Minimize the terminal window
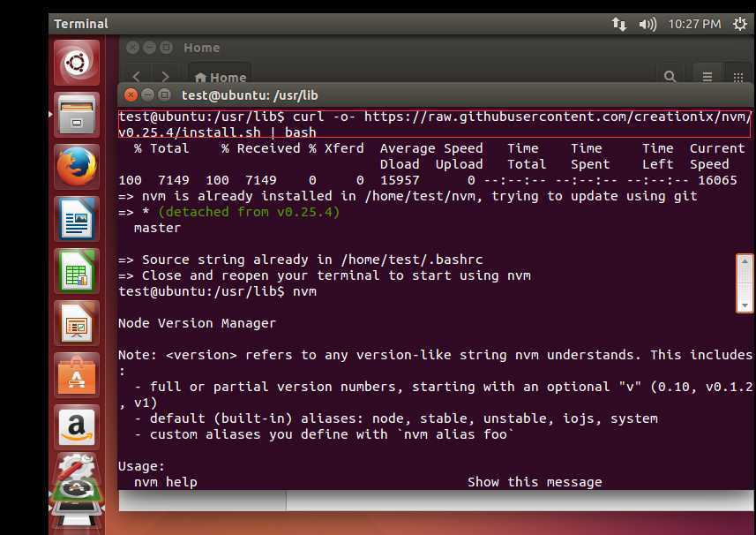The height and width of the screenshot is (535, 756). 147,94
